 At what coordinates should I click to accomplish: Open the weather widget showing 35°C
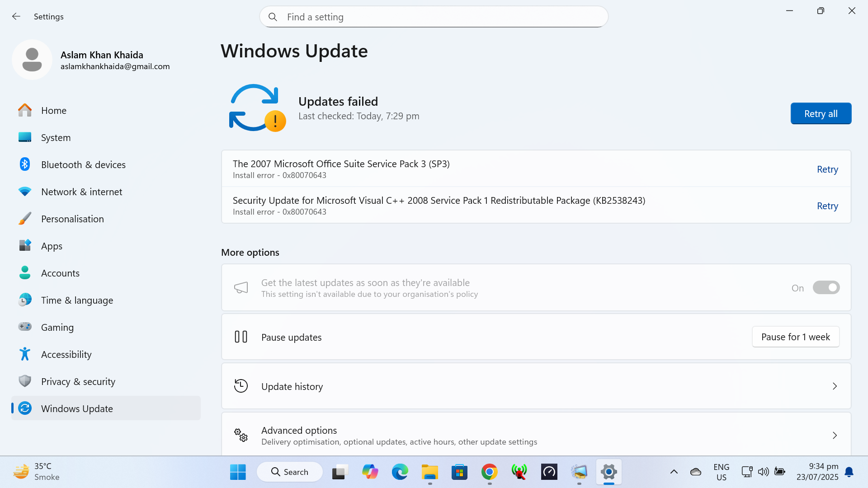[36, 472]
